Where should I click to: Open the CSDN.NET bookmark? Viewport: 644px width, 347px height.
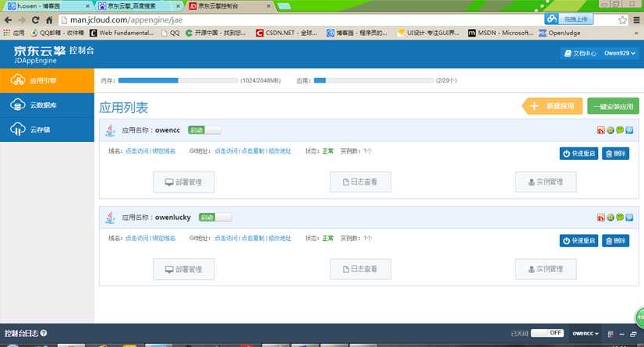[x=286, y=33]
